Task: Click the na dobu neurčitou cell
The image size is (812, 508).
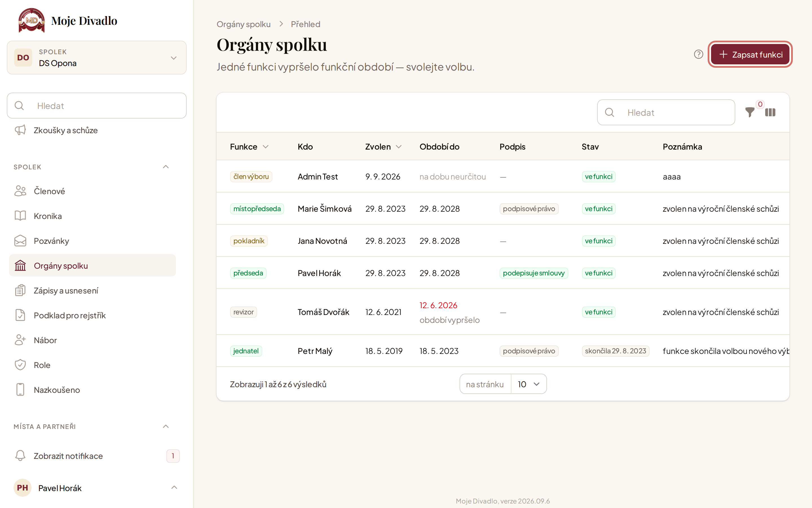Action: [452, 176]
